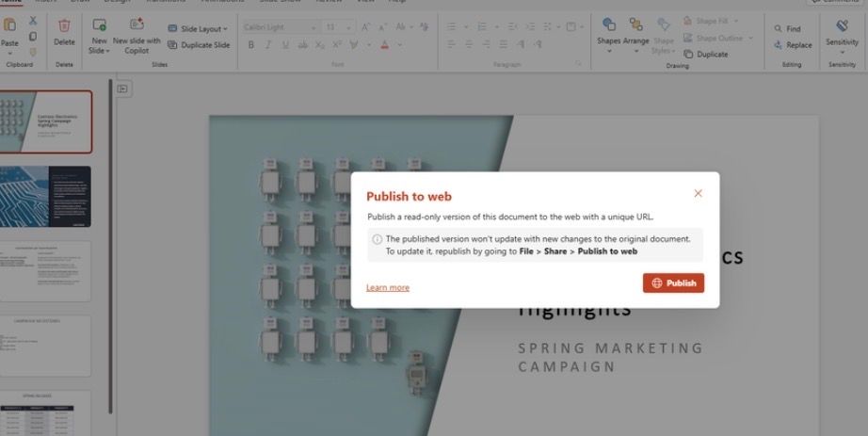Click the Right-to-left text direction icon
Image resolution: width=868 pixels, height=436 pixels.
538,44
